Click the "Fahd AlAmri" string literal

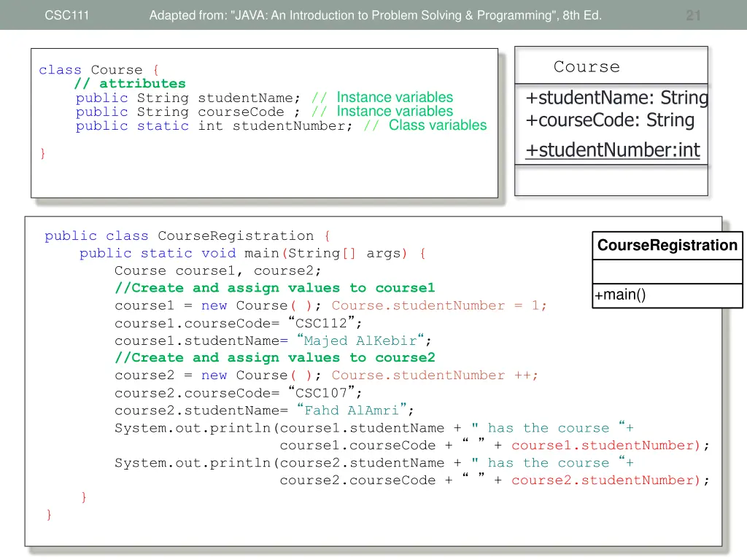352,410
